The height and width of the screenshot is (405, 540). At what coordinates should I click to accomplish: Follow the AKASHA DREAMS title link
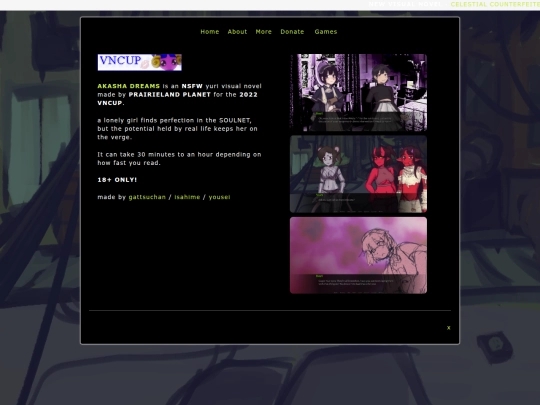click(128, 86)
